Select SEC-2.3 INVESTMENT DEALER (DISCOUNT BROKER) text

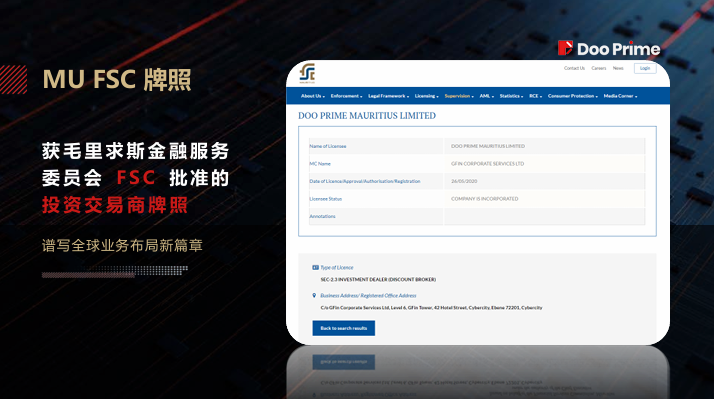tap(378, 280)
